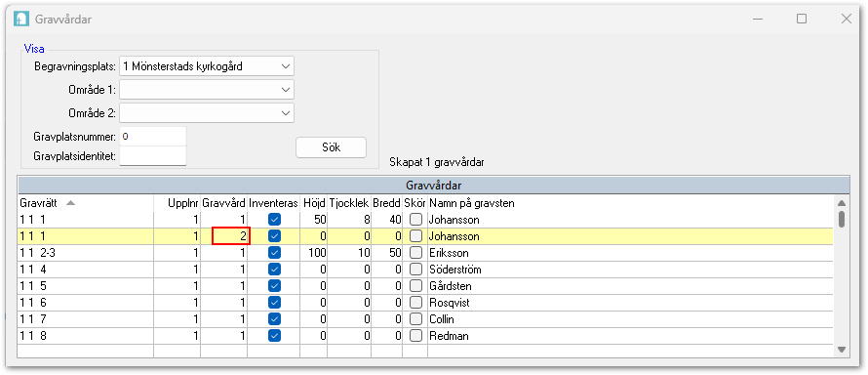
Task: Click the name Rosqvist in the table
Action: [450, 303]
